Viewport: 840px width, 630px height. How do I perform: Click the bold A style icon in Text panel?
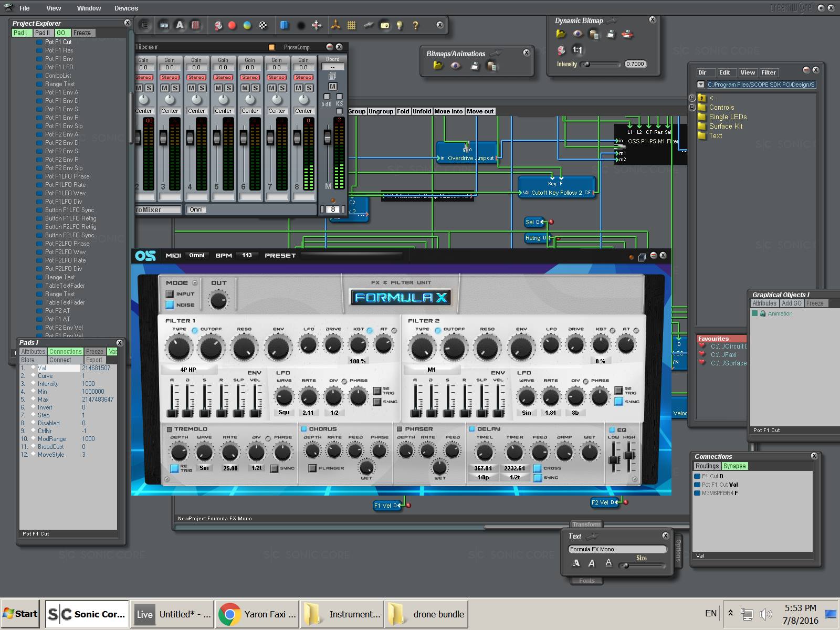[x=576, y=563]
